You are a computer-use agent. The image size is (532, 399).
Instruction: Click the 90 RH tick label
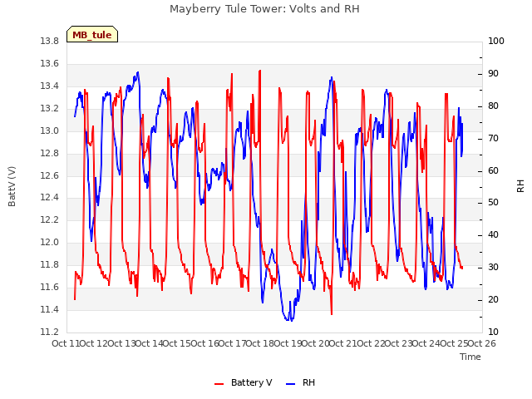click(493, 74)
